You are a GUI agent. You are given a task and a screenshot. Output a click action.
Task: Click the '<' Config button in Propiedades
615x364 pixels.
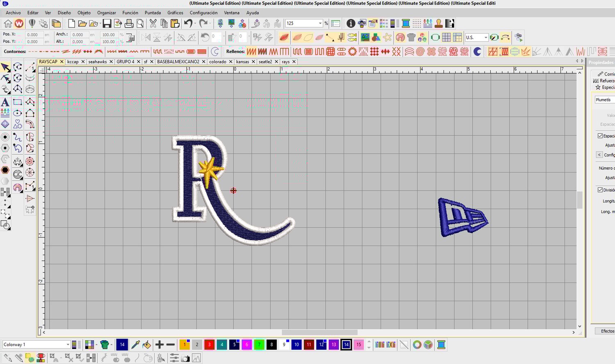599,155
